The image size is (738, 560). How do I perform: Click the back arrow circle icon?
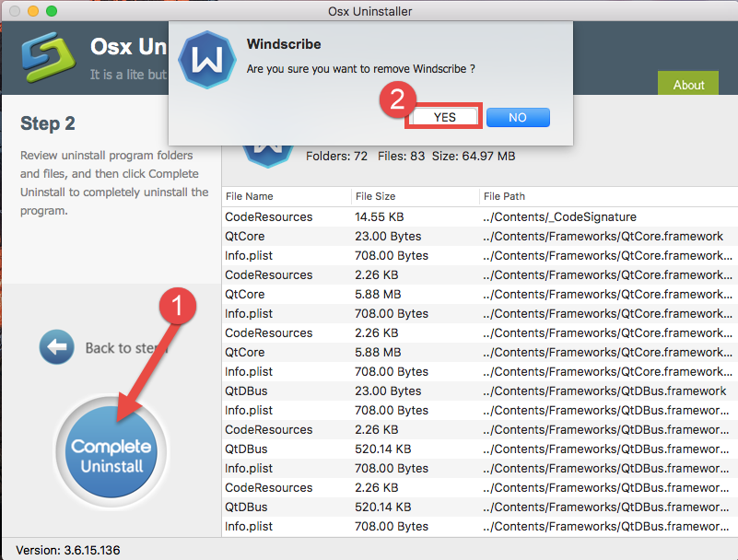[x=56, y=347]
